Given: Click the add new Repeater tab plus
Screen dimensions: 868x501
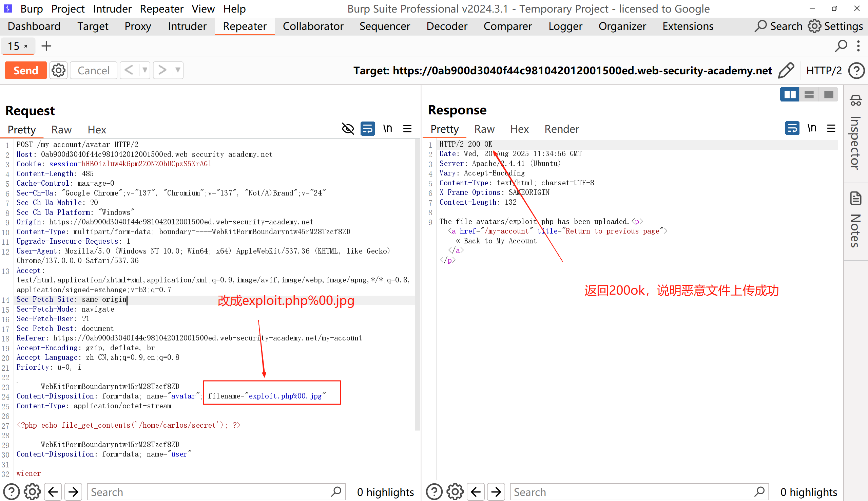Looking at the screenshot, I should coord(46,46).
